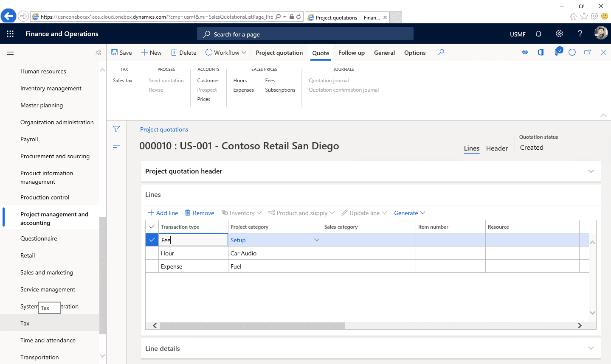Click the notifications bell icon
611x364 pixels.
[x=538, y=34]
